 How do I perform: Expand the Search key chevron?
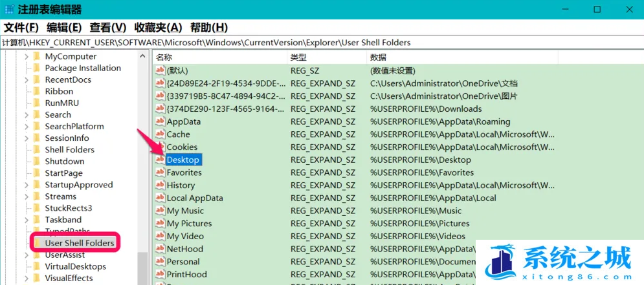27,115
